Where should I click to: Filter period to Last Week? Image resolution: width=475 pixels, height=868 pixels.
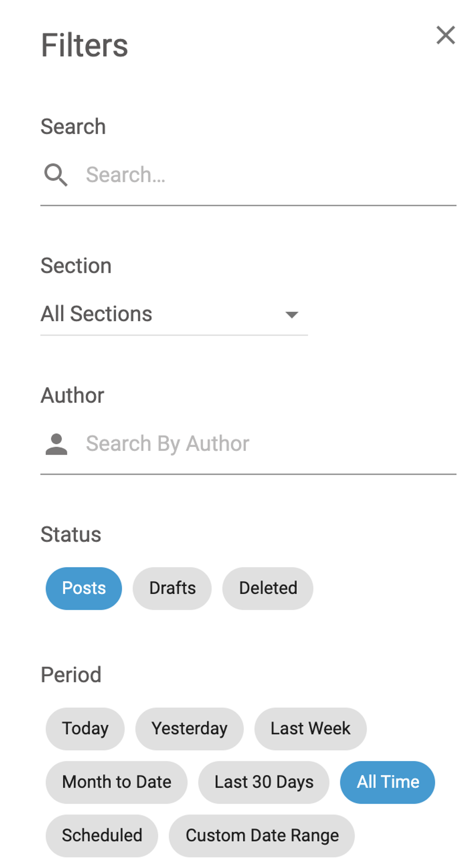(310, 728)
